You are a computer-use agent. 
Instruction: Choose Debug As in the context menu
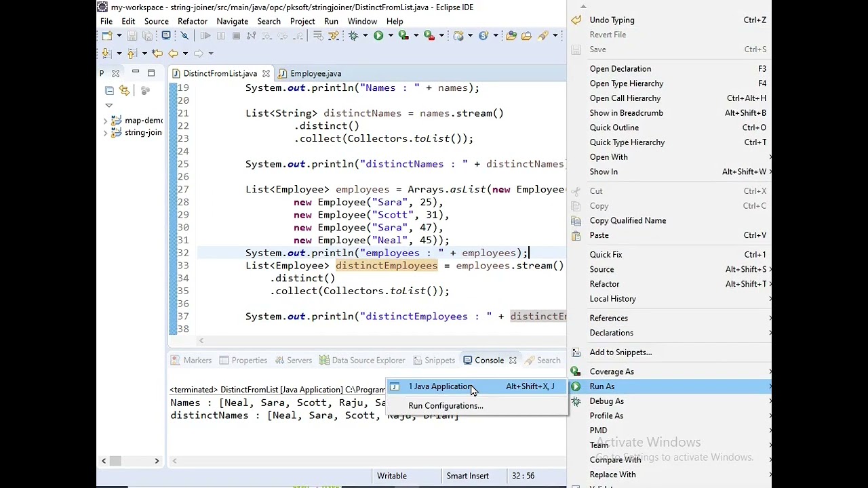click(670, 401)
